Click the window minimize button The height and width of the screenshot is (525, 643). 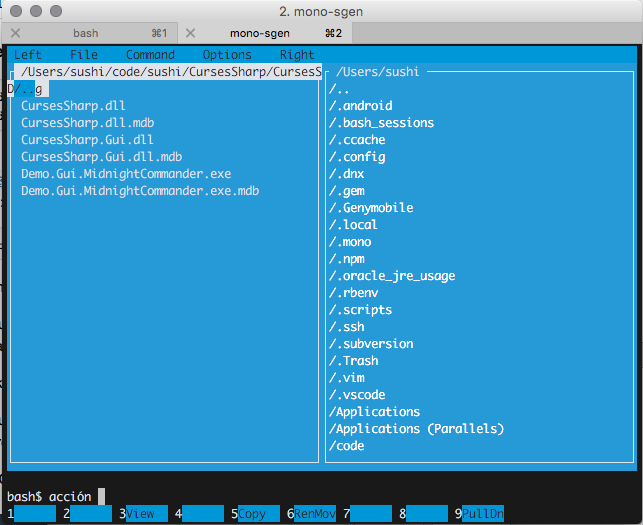(36, 11)
